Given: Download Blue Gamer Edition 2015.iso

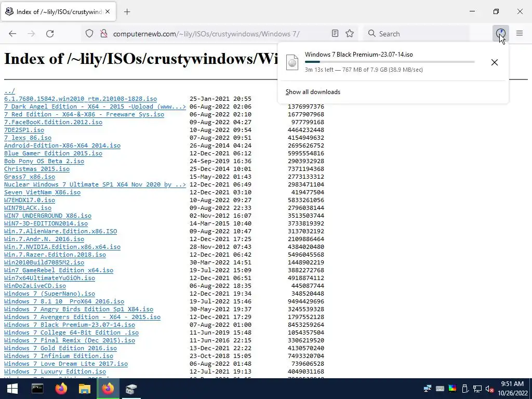Looking at the screenshot, I should 54,153.
